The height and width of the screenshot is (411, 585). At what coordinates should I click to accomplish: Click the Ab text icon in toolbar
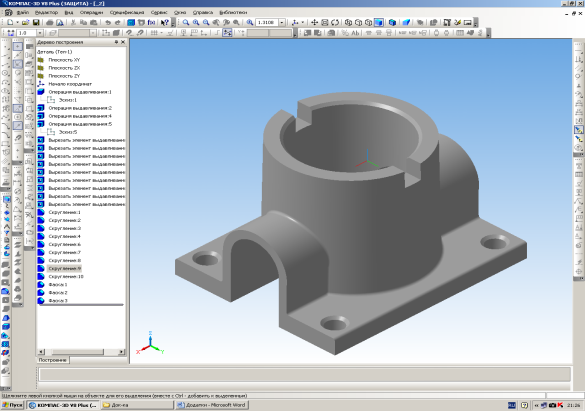pyautogui.click(x=355, y=33)
